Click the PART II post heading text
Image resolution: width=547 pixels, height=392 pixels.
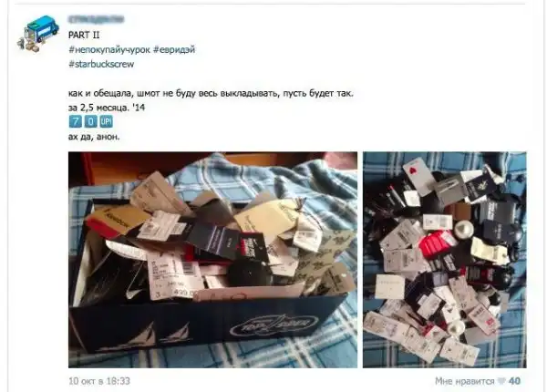(84, 35)
